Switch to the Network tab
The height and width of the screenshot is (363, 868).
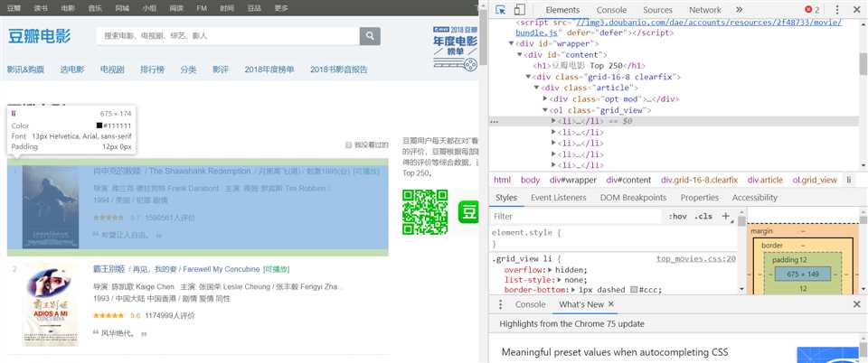coord(704,10)
